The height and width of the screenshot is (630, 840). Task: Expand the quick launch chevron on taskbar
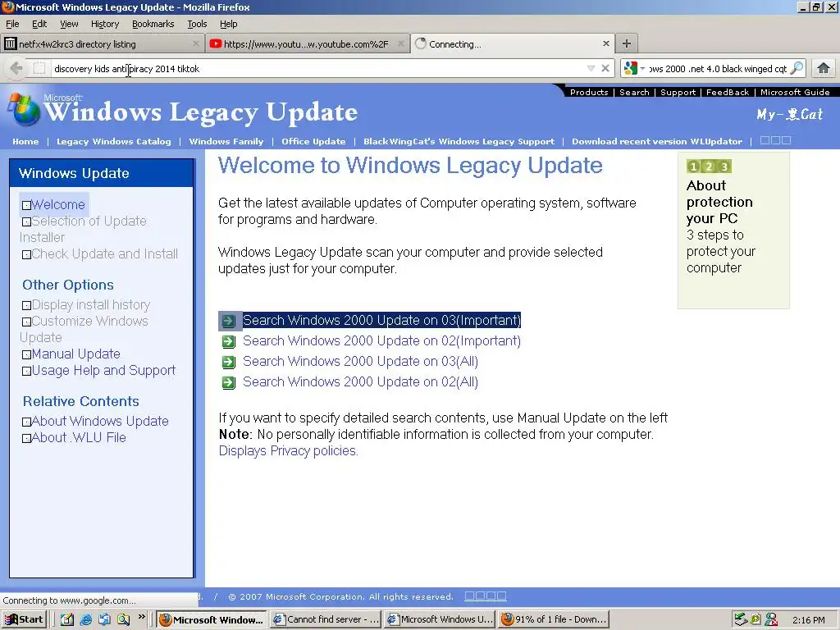141,617
